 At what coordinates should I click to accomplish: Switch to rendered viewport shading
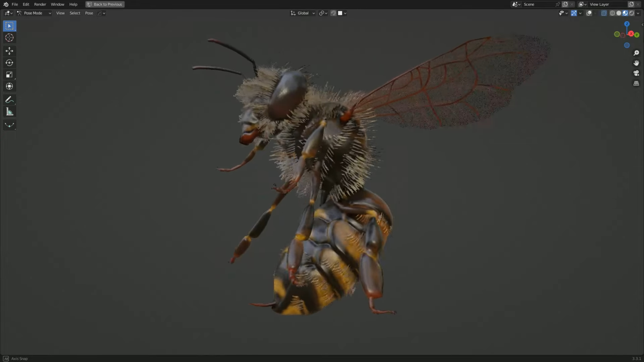point(631,13)
